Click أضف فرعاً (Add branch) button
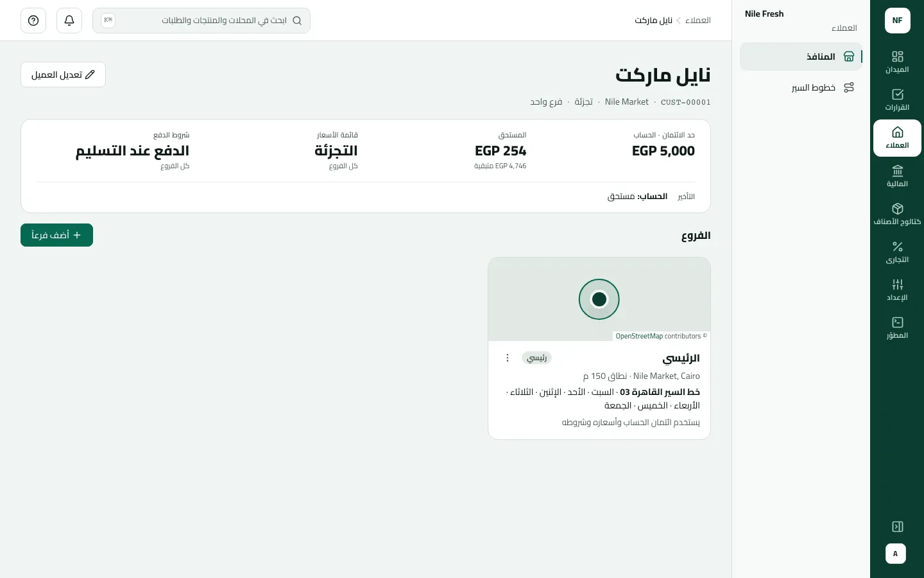Image resolution: width=924 pixels, height=578 pixels. click(56, 235)
